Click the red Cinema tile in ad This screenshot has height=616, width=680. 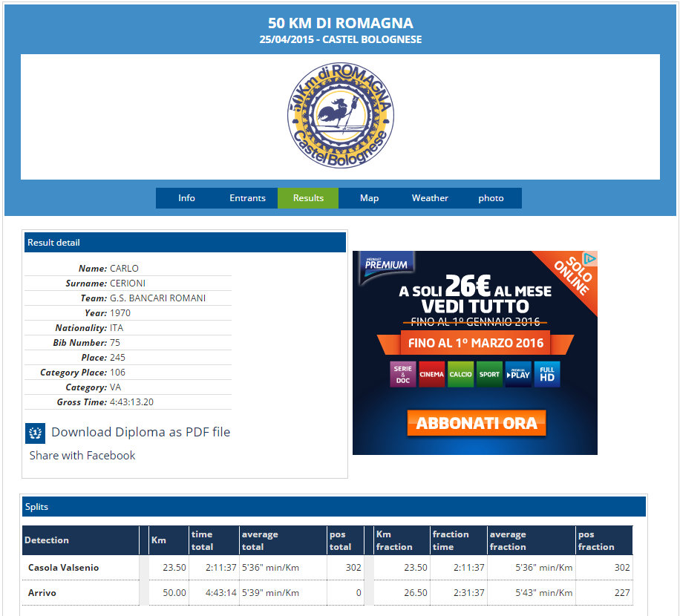pyautogui.click(x=431, y=374)
